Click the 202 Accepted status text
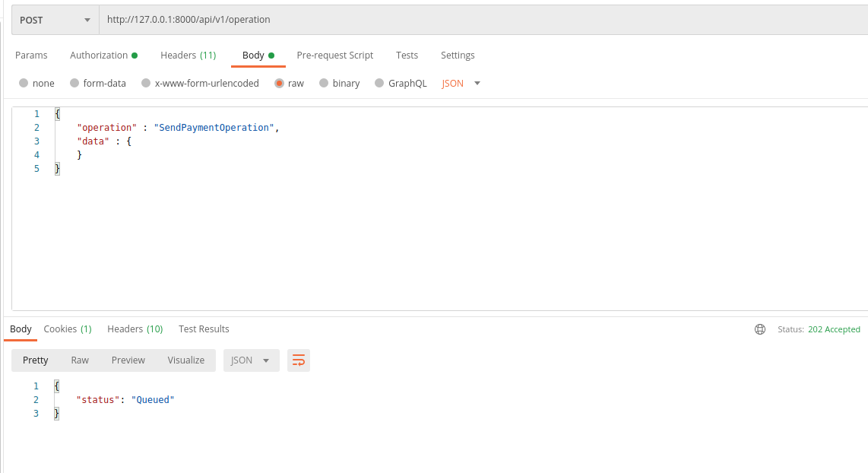This screenshot has width=868, height=473. coord(834,329)
